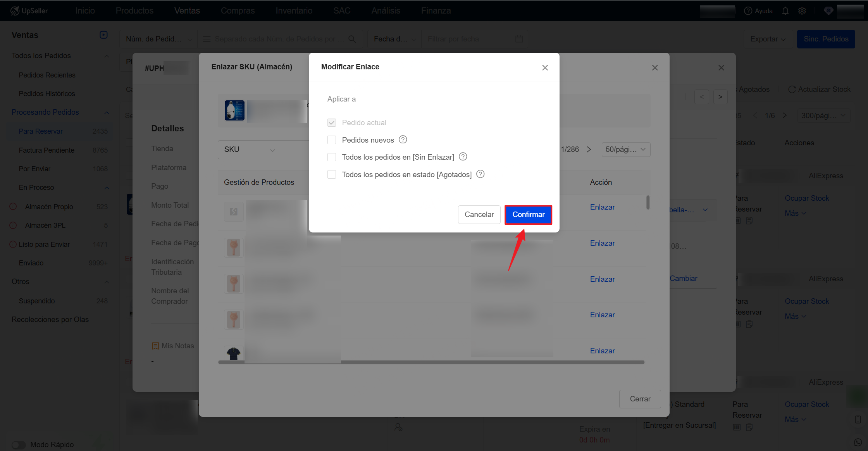Open settings gear in top bar

tap(802, 11)
